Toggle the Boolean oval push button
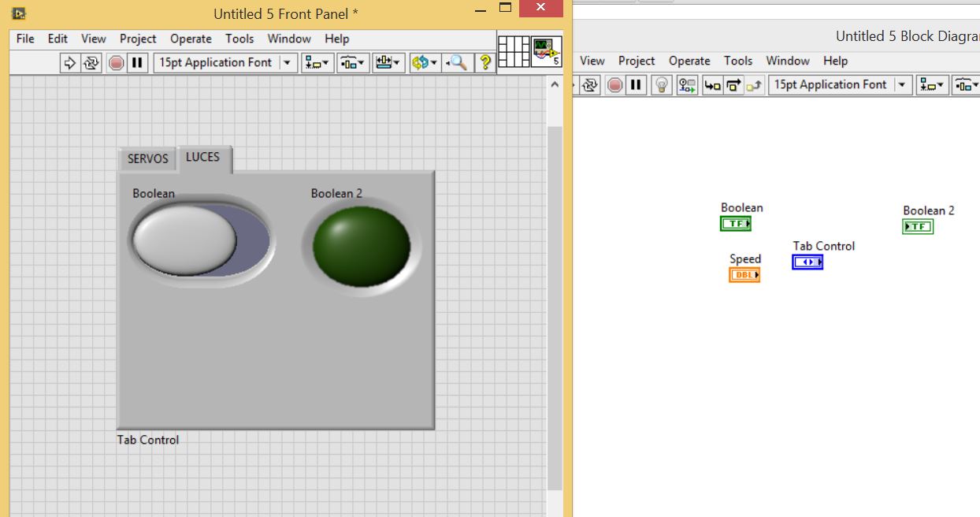 201,240
